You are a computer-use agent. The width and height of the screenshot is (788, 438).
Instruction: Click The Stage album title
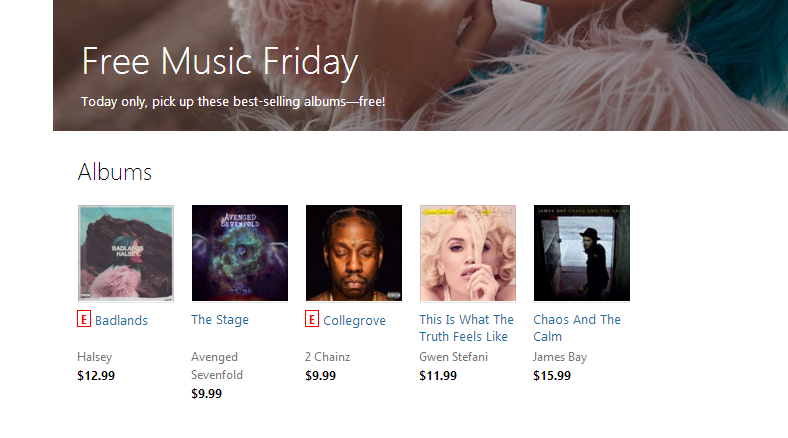click(x=220, y=320)
